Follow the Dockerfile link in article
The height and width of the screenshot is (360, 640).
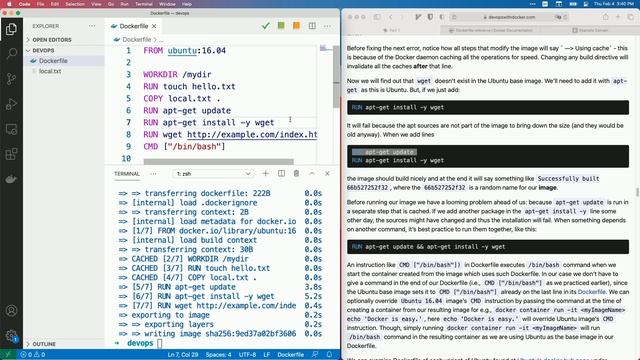pos(591,292)
